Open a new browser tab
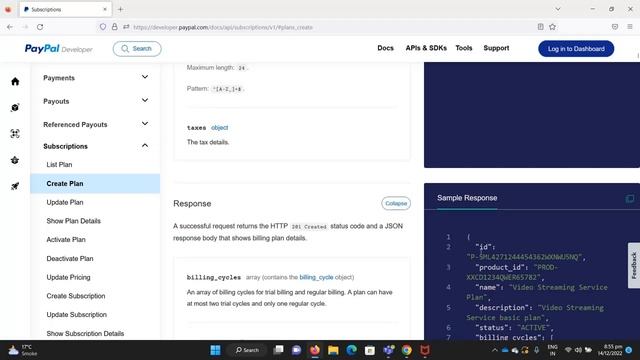The width and height of the screenshot is (640, 360). [120, 9]
